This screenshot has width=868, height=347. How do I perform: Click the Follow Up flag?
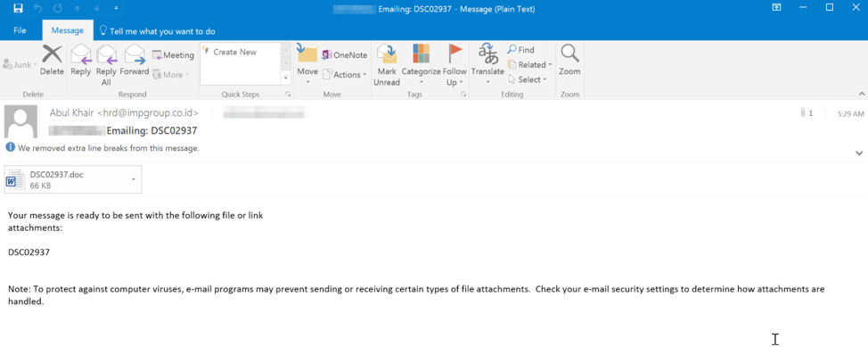click(455, 65)
